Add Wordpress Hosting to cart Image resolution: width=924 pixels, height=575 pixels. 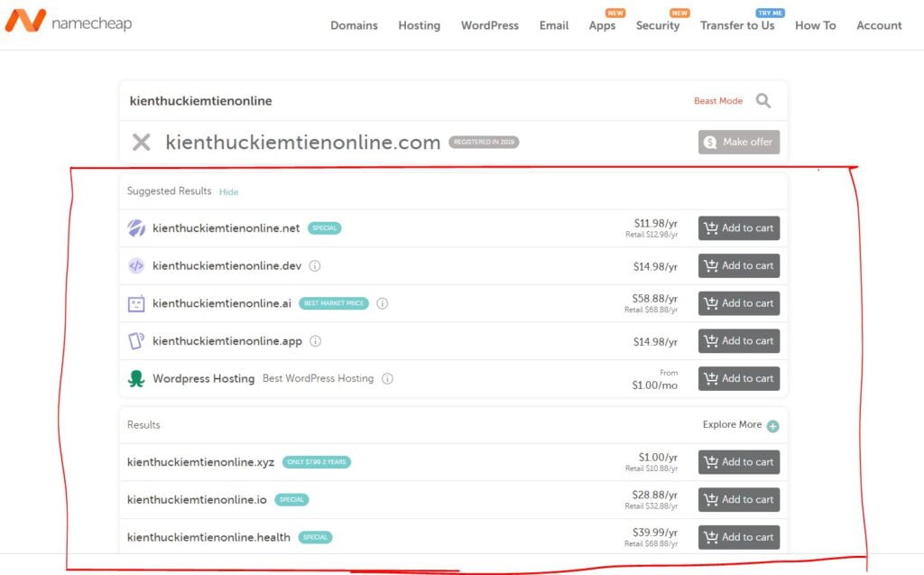pos(739,378)
